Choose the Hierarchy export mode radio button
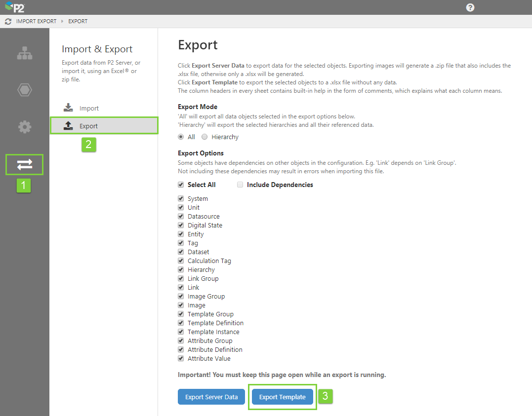Viewport: 532px width, 416px height. click(x=205, y=137)
